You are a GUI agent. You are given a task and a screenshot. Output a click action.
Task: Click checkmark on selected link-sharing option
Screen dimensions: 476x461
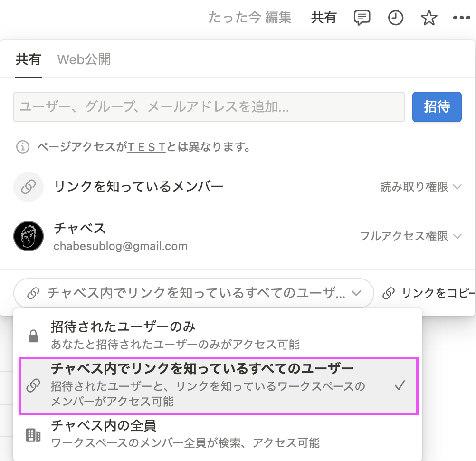pyautogui.click(x=400, y=385)
